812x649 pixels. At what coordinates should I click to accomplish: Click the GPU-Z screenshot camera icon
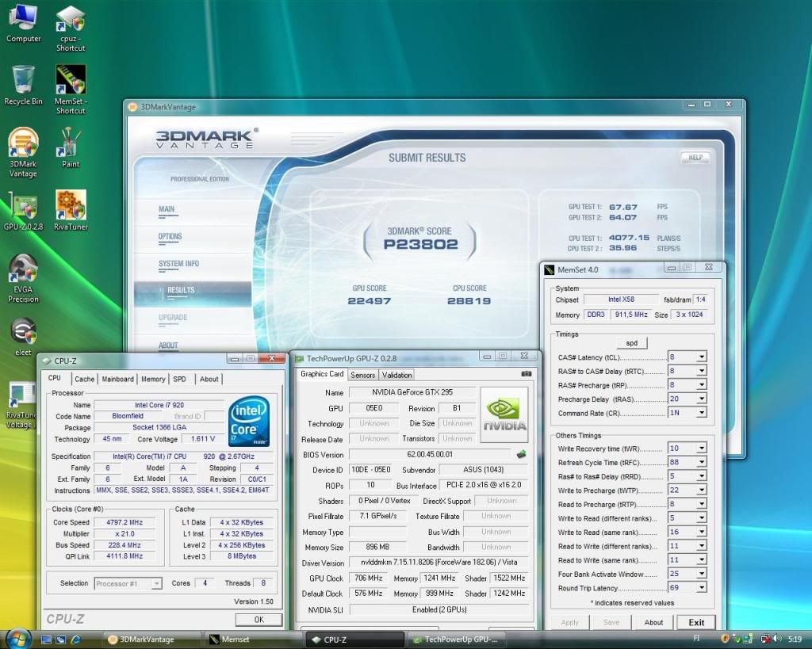tap(527, 374)
